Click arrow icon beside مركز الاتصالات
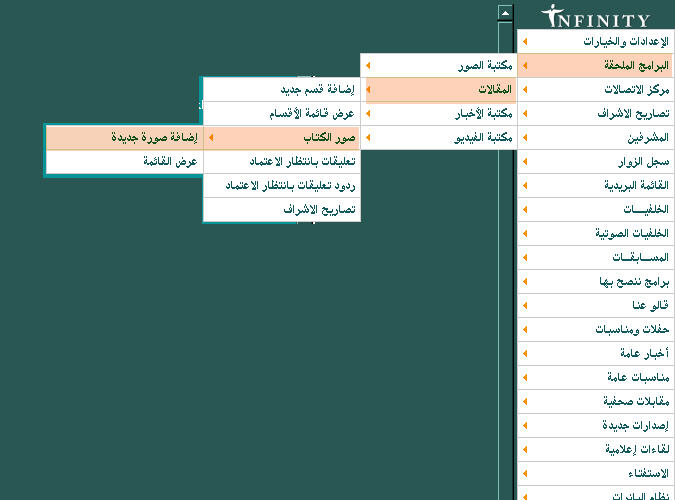The height and width of the screenshot is (500, 675). pos(526,90)
